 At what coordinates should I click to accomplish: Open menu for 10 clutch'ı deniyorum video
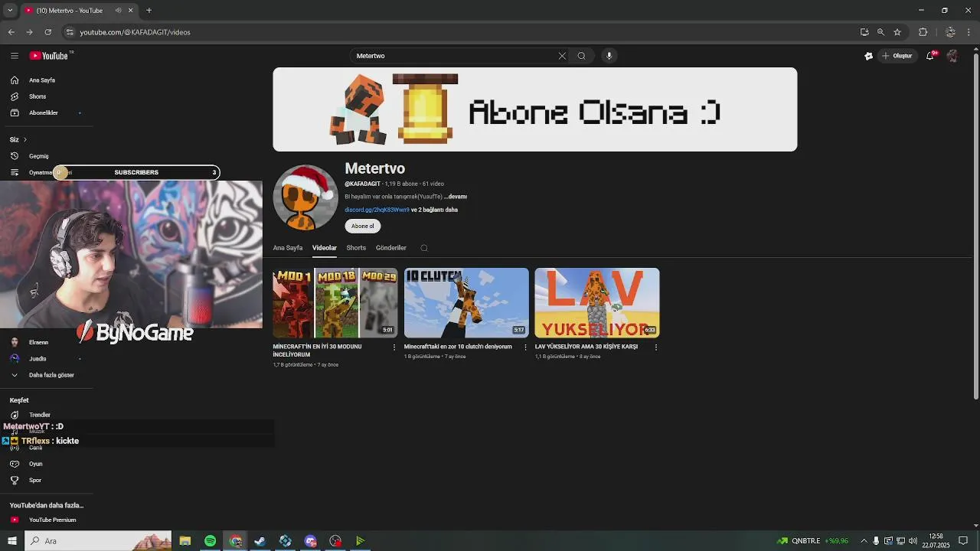[x=525, y=347]
